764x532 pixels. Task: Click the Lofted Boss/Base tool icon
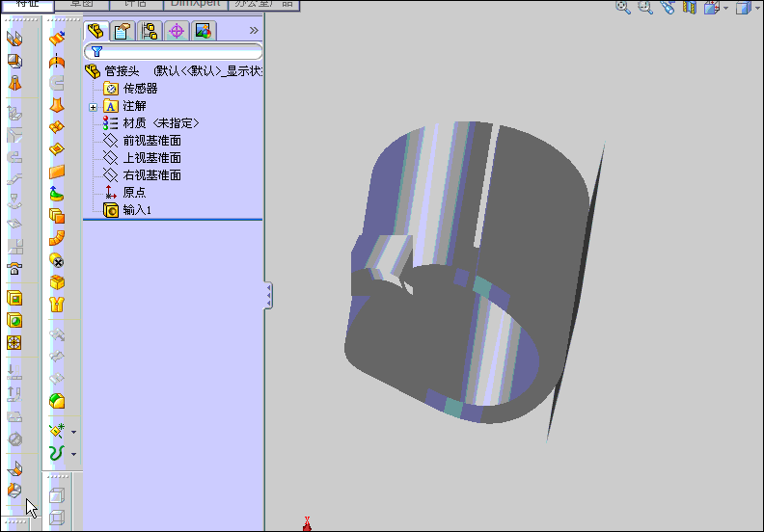coord(14,83)
